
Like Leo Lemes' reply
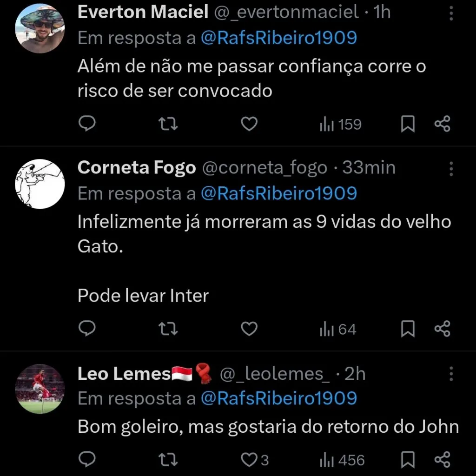click(248, 459)
